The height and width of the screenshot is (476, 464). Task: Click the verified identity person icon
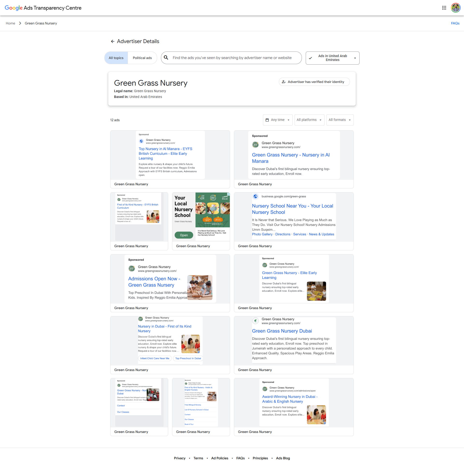coord(284,82)
